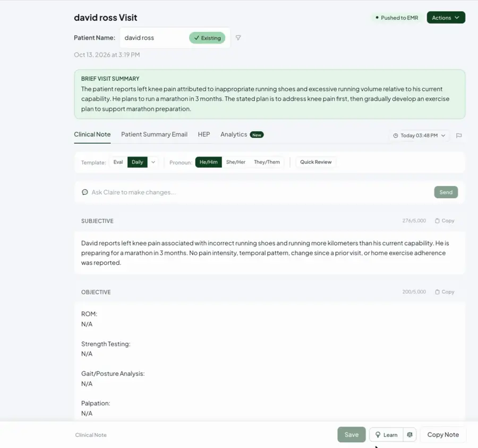Viewport: 478px width, 448px height.
Task: Click the Quick Review button
Action: click(x=315, y=162)
